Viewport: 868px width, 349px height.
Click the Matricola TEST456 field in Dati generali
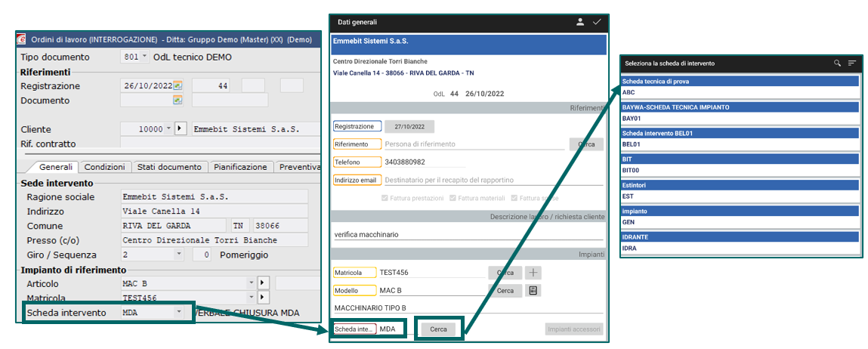pyautogui.click(x=431, y=273)
